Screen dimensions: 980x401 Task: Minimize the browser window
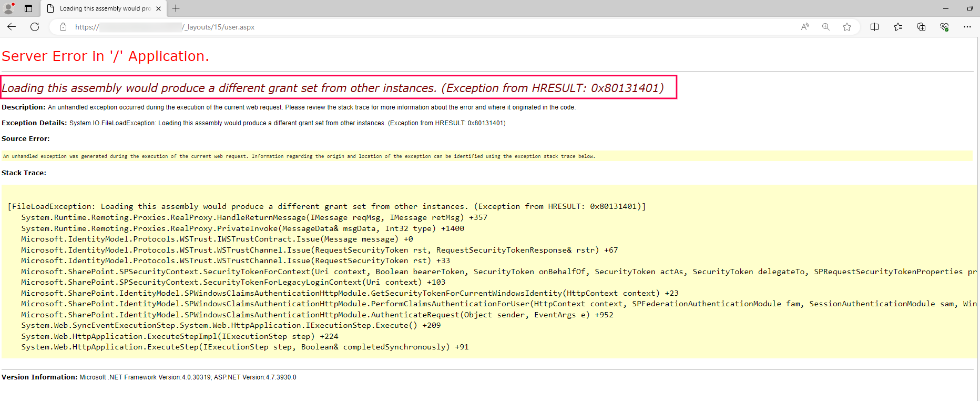[945, 8]
